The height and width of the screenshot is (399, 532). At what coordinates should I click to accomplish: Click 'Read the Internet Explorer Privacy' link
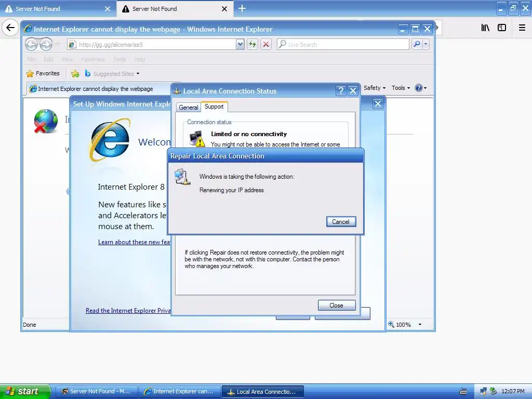[x=128, y=311]
